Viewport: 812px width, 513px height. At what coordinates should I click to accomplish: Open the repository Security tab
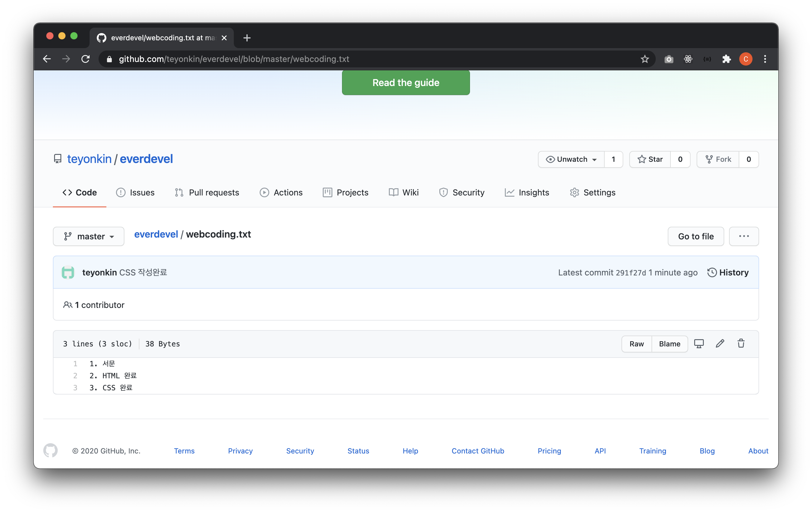pos(462,192)
